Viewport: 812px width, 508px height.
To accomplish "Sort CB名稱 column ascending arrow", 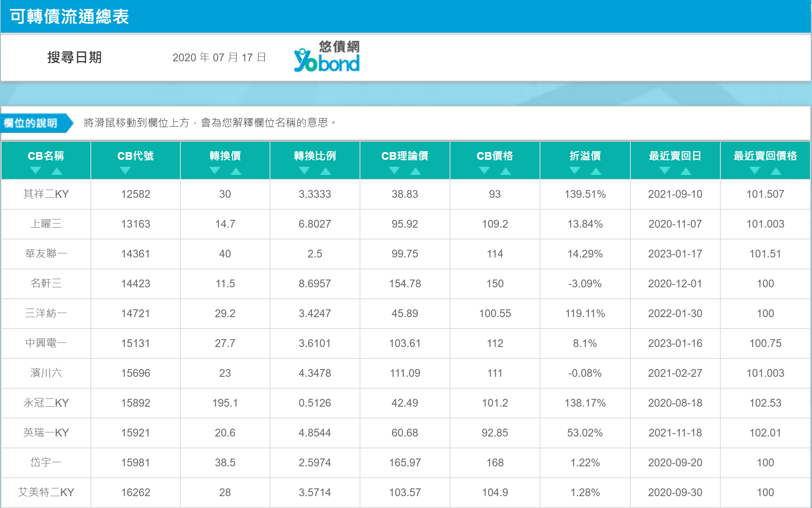I will click(57, 171).
